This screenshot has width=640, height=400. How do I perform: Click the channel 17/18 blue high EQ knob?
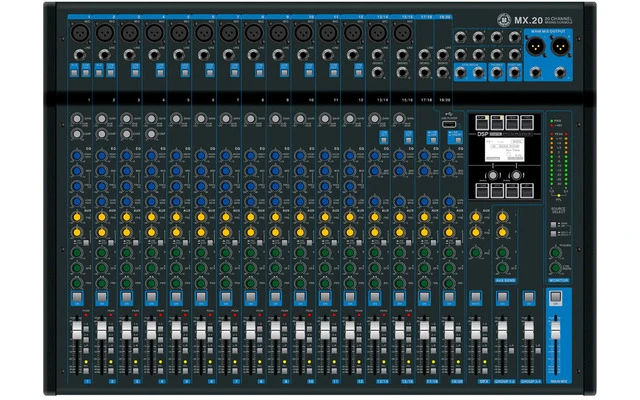pos(424,156)
